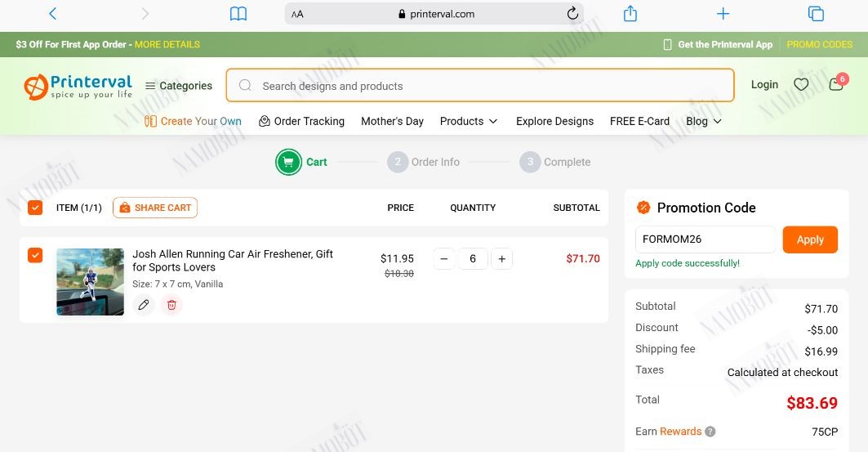Delete item with red trash icon
Viewport: 868px width, 452px height.
click(x=171, y=305)
